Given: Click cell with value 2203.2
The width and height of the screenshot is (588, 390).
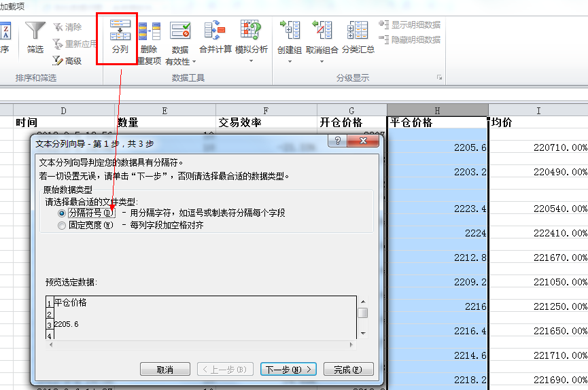Looking at the screenshot, I should [x=438, y=172].
